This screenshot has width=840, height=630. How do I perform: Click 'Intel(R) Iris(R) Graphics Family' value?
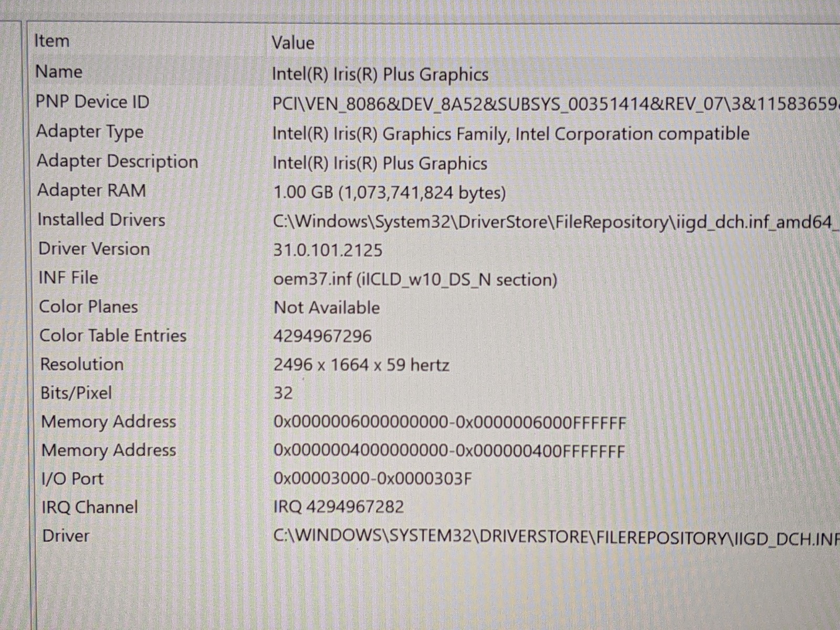click(510, 134)
